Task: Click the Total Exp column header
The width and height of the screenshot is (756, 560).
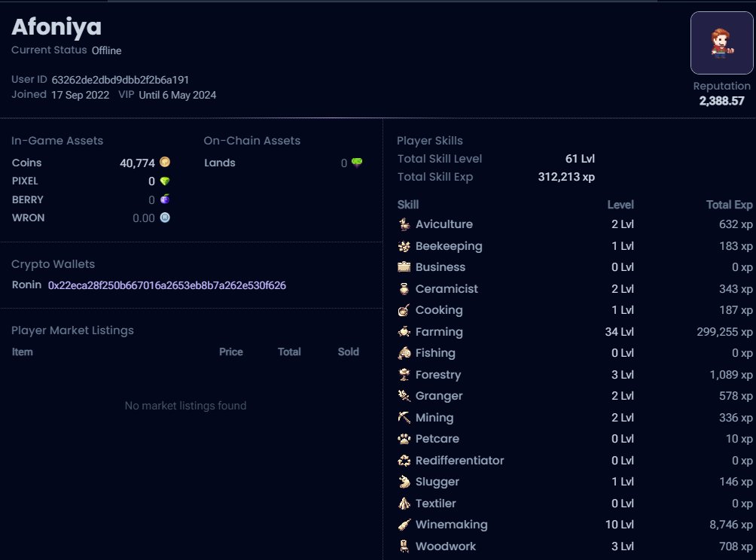Action: [x=729, y=205]
